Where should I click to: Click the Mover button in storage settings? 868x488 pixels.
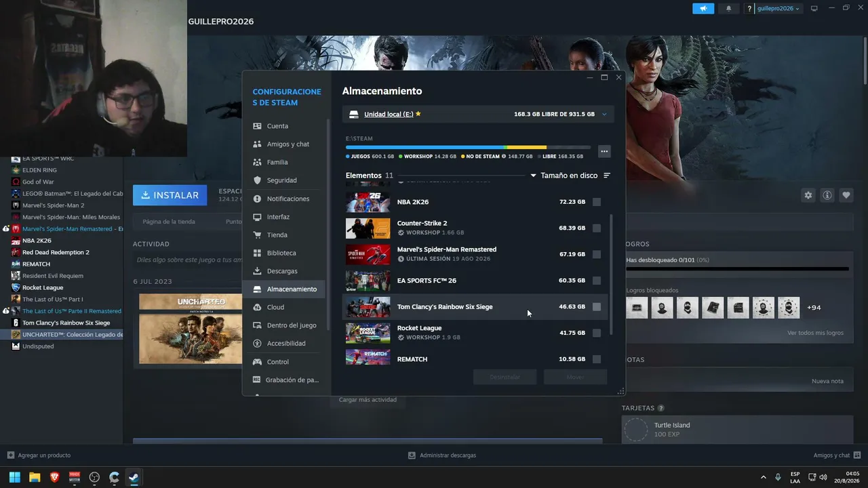(575, 377)
